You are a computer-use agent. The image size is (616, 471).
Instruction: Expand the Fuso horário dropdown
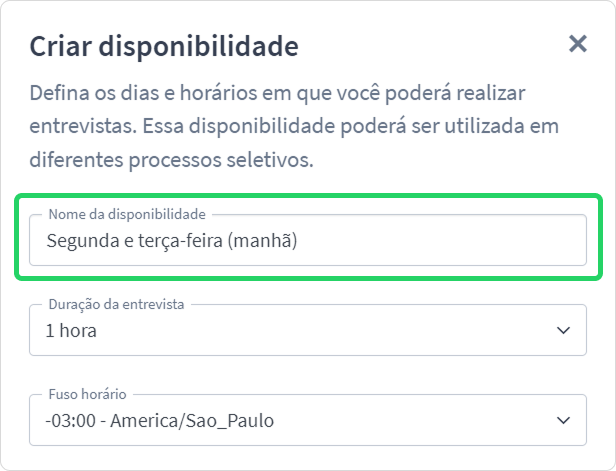308,420
